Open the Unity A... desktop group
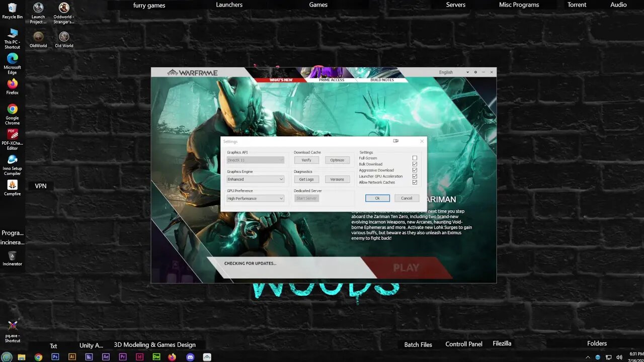 (x=91, y=345)
